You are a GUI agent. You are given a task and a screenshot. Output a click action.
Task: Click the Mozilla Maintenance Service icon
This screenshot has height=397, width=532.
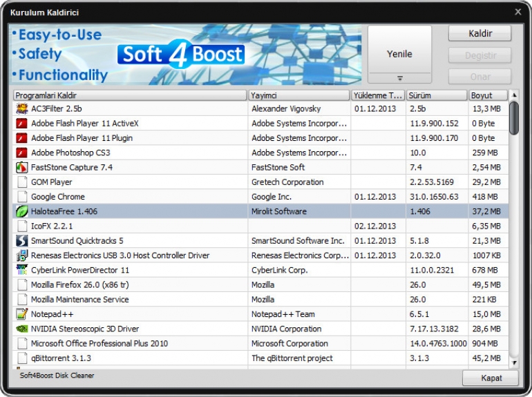[22, 300]
